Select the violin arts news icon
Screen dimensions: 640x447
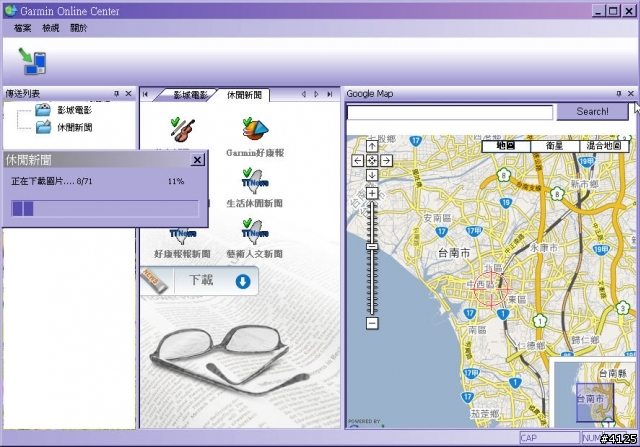tap(182, 130)
